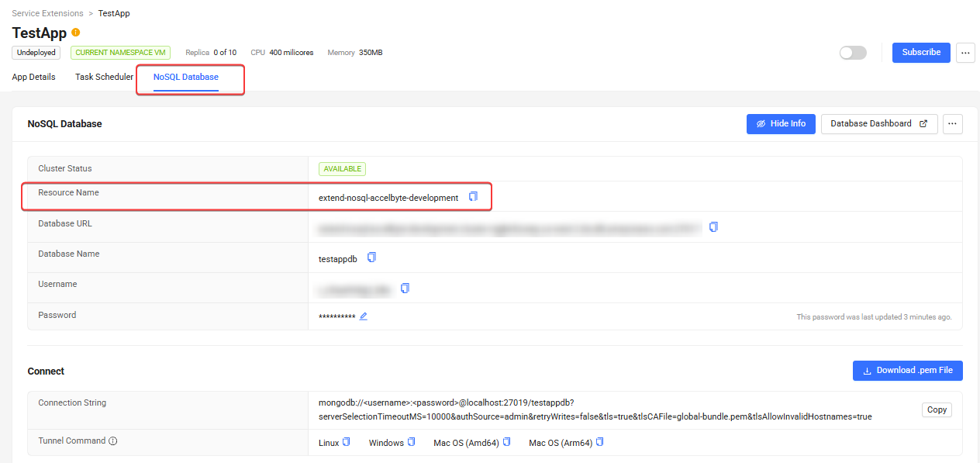Copy the Resource Name value
The image size is (980, 463).
click(473, 197)
